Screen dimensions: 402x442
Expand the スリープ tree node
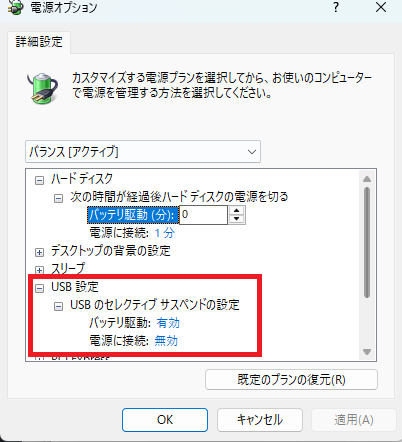point(39,270)
